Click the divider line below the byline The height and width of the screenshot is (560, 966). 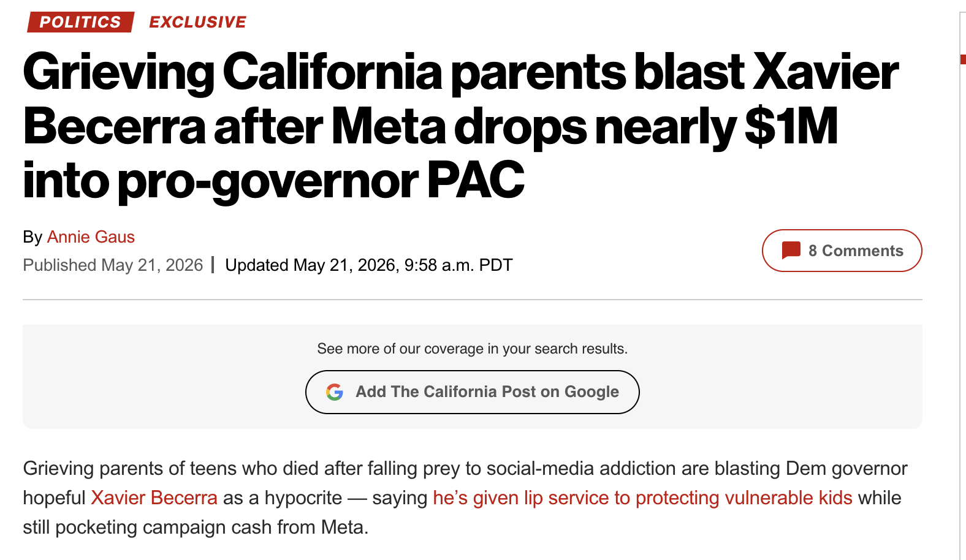472,300
